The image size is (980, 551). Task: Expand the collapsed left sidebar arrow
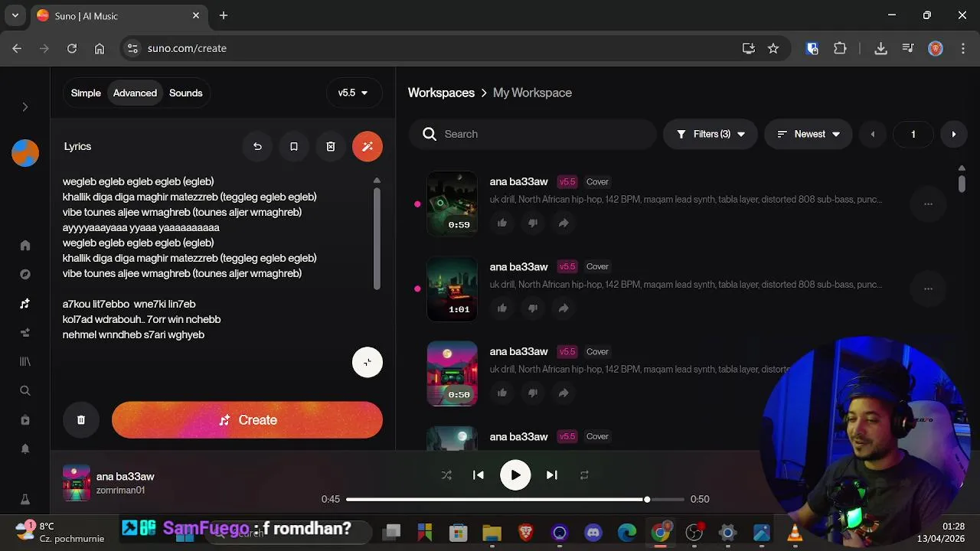point(24,107)
